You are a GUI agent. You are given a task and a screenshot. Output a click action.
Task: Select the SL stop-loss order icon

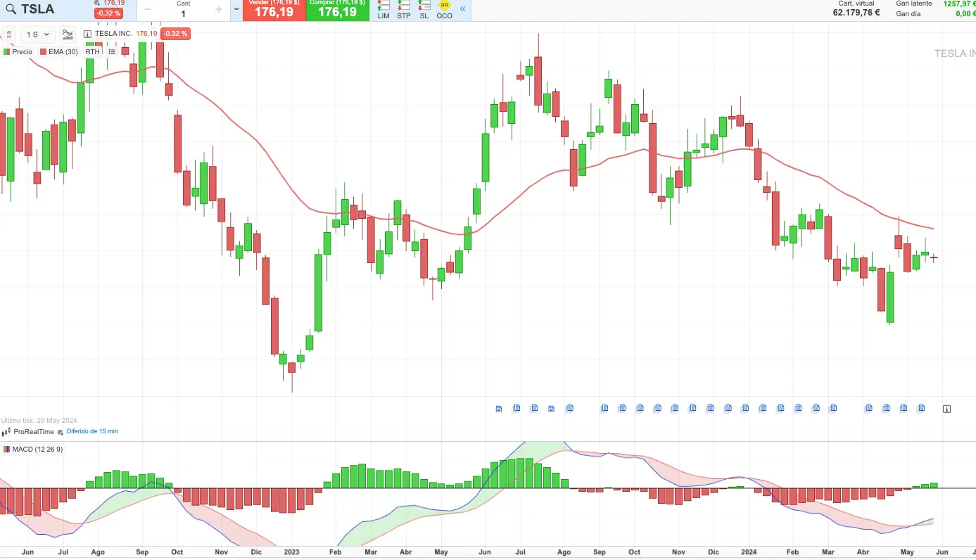tap(424, 9)
